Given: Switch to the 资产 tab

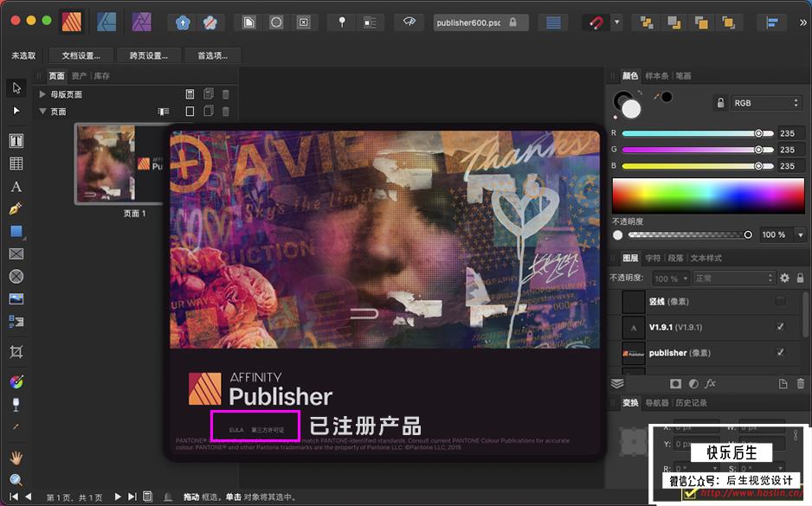Looking at the screenshot, I should pyautogui.click(x=79, y=76).
